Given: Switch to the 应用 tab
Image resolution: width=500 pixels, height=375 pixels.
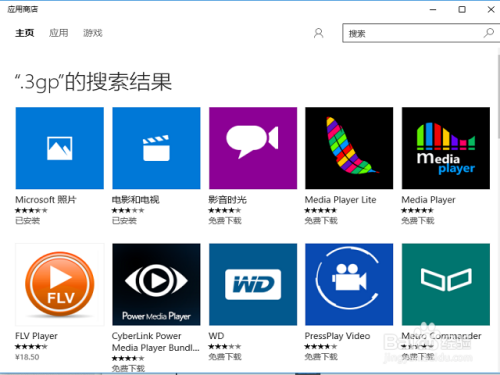Looking at the screenshot, I should point(59,33).
